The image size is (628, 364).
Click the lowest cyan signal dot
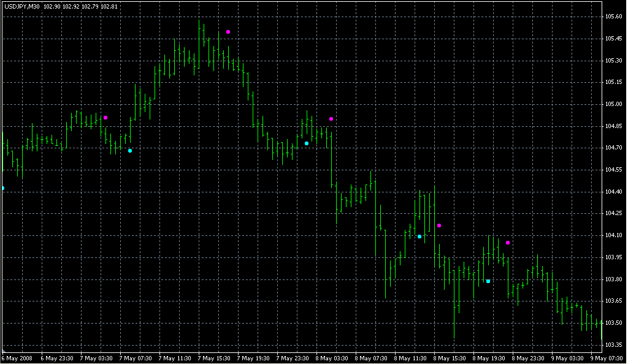(x=488, y=281)
